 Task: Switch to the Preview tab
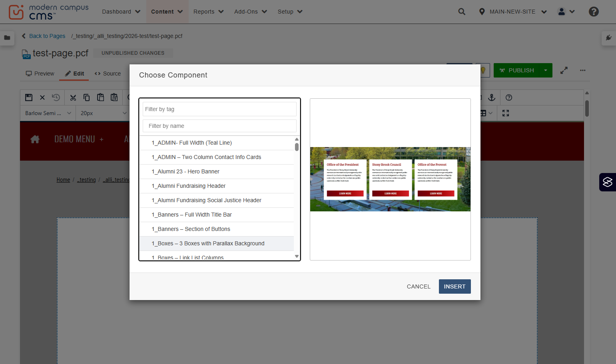(x=40, y=74)
